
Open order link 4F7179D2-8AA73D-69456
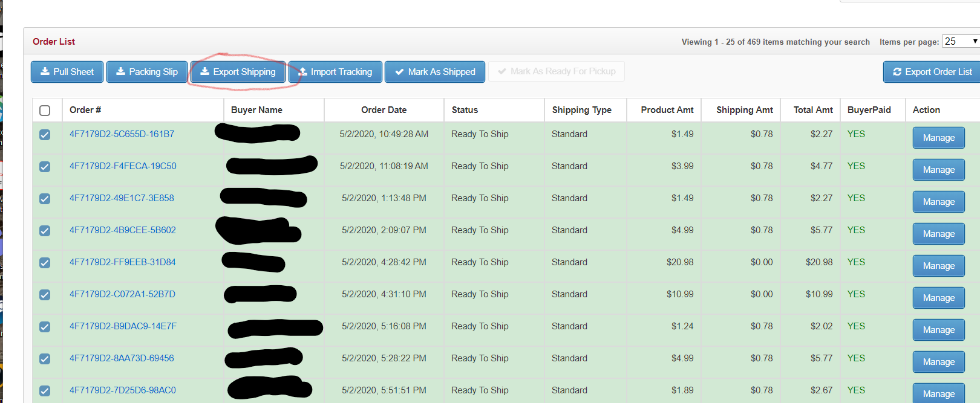pyautogui.click(x=122, y=358)
